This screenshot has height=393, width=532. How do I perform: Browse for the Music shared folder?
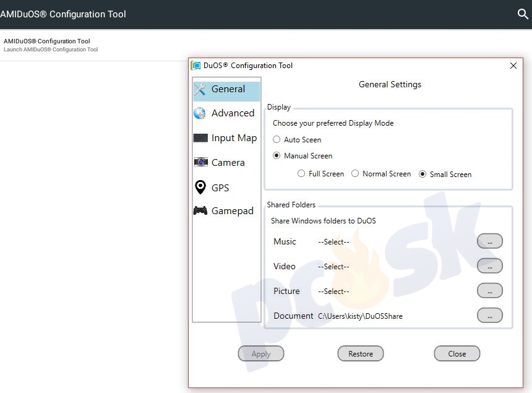489,241
